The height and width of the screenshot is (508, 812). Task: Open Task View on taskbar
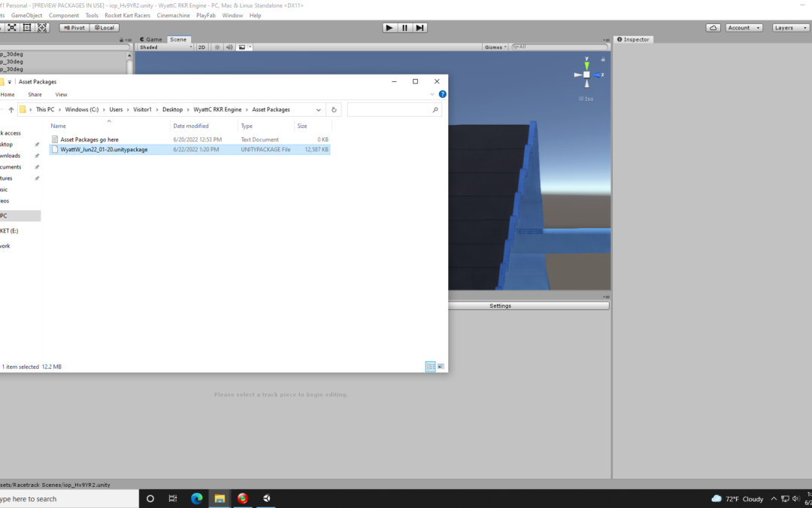[173, 499]
